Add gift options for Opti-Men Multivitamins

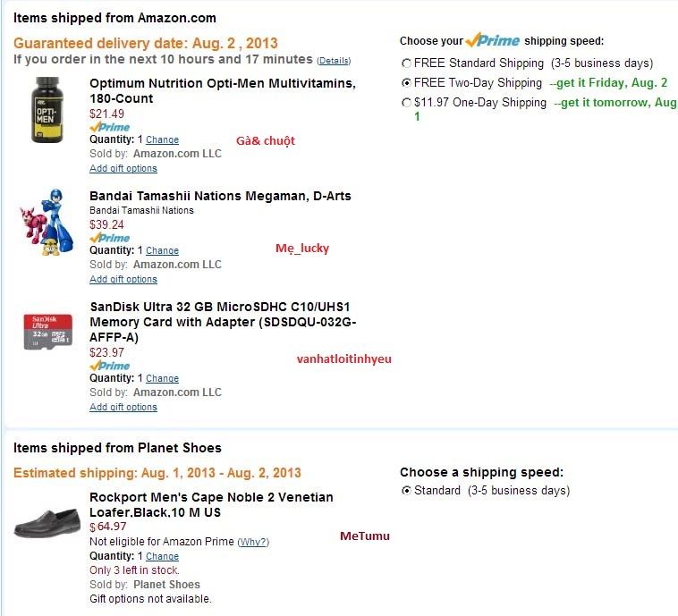[123, 168]
